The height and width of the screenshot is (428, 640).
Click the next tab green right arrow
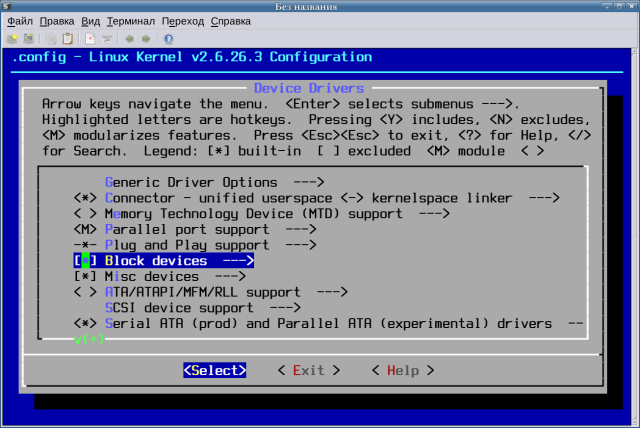coord(146,39)
